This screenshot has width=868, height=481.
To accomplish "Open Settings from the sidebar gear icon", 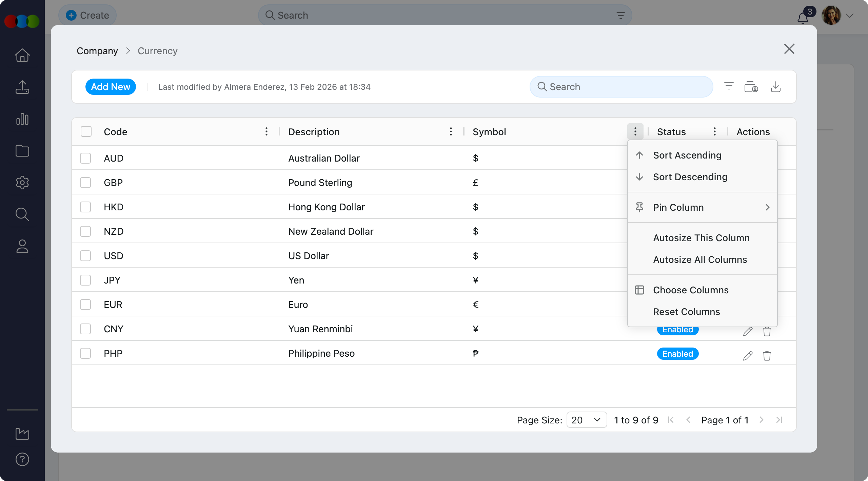I will [x=22, y=183].
